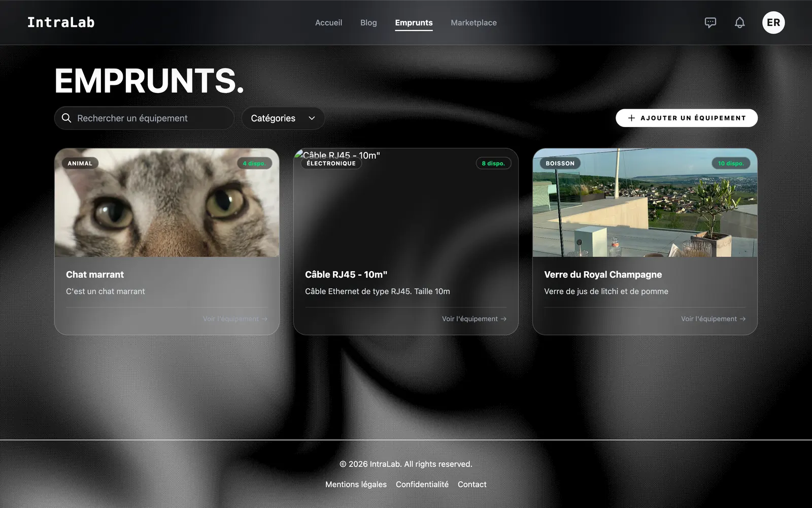Click the IntraLab logo
The width and height of the screenshot is (812, 508).
tap(61, 22)
